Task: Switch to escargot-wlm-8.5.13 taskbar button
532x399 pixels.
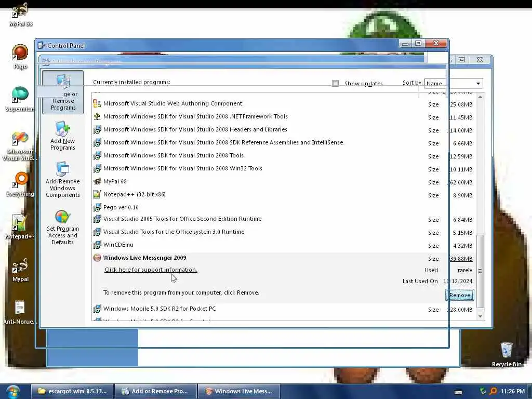Action: (x=73, y=391)
